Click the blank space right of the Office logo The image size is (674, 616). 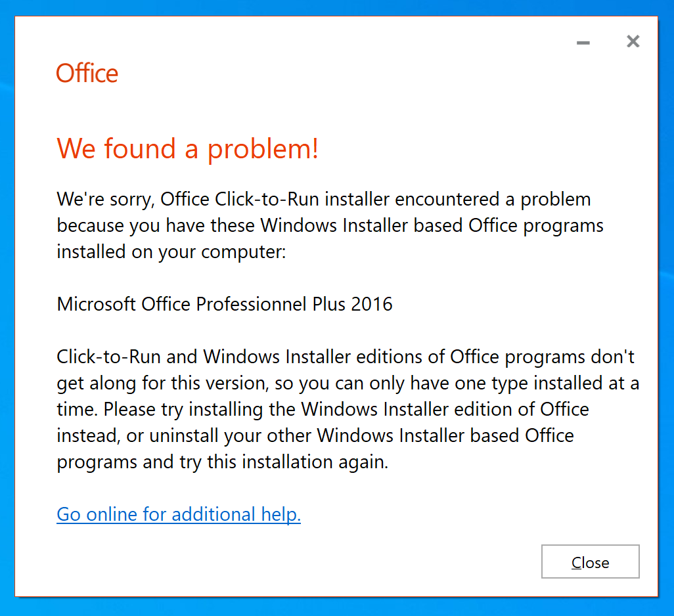pyautogui.click(x=328, y=74)
